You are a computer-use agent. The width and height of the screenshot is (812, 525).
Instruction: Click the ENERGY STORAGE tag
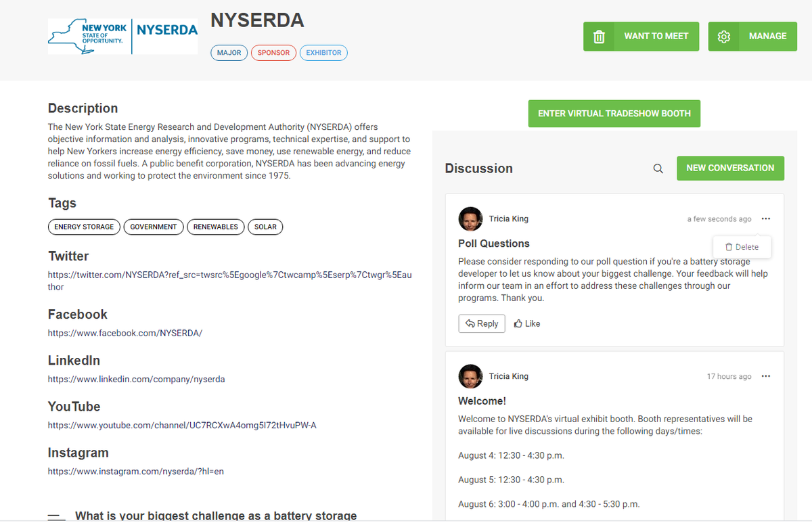tap(84, 227)
